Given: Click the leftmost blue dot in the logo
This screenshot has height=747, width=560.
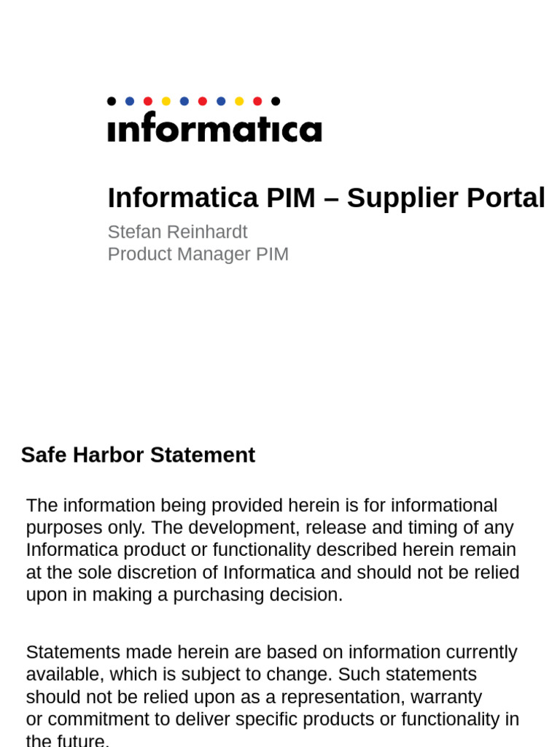Looking at the screenshot, I should coord(130,101).
